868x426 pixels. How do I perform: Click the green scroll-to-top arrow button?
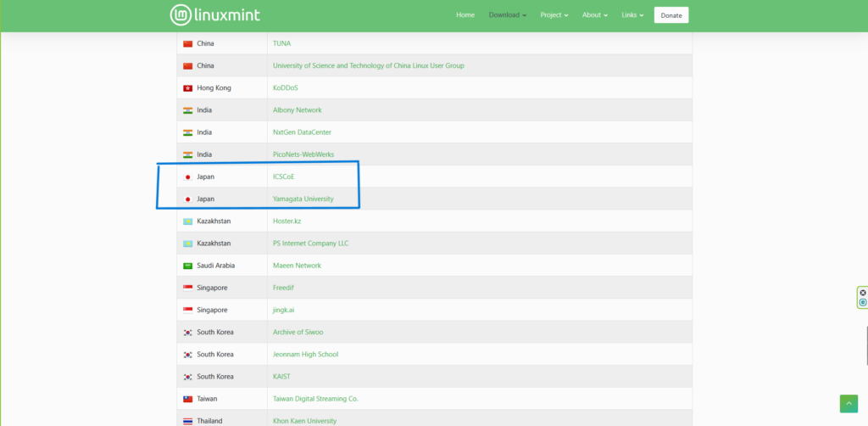(849, 404)
